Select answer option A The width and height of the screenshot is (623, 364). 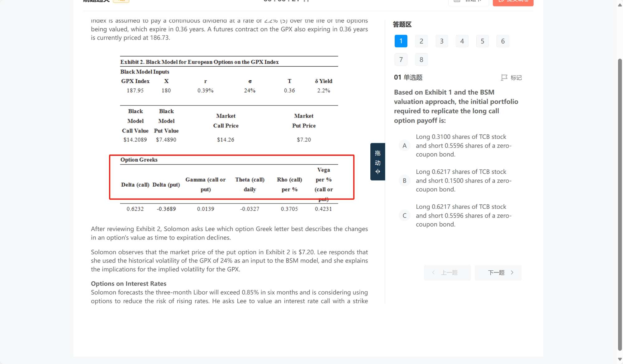[x=404, y=146]
